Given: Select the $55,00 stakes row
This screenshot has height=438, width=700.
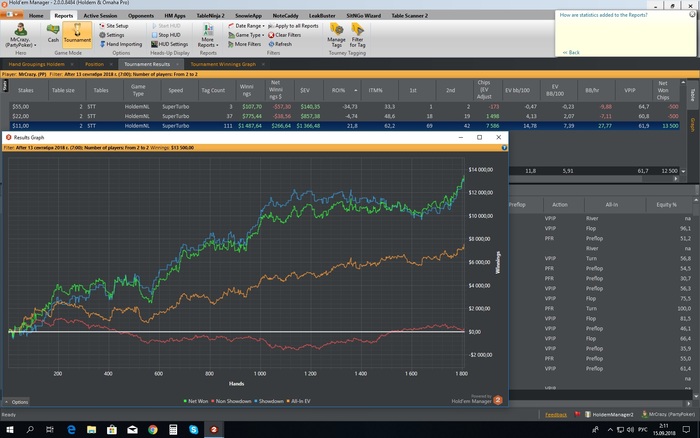Looking at the screenshot, I should [x=345, y=107].
